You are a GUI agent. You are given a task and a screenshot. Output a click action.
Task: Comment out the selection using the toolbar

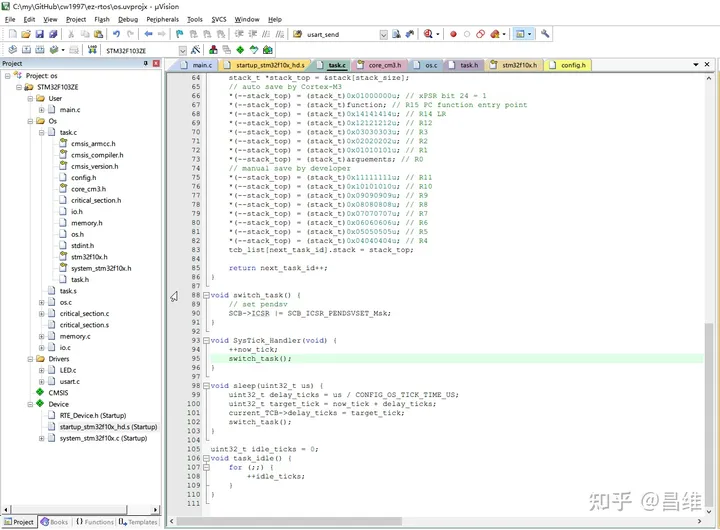(266, 34)
